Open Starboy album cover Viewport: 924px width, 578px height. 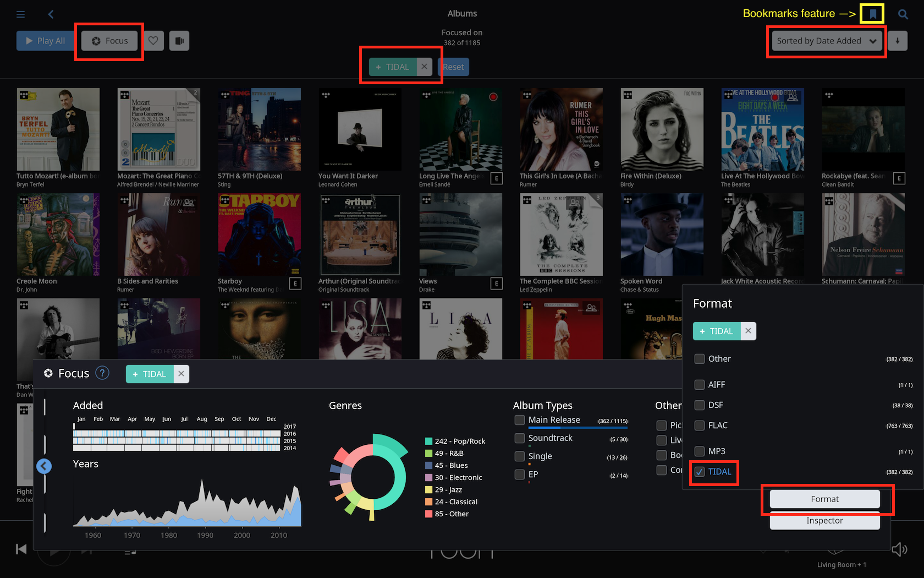260,235
